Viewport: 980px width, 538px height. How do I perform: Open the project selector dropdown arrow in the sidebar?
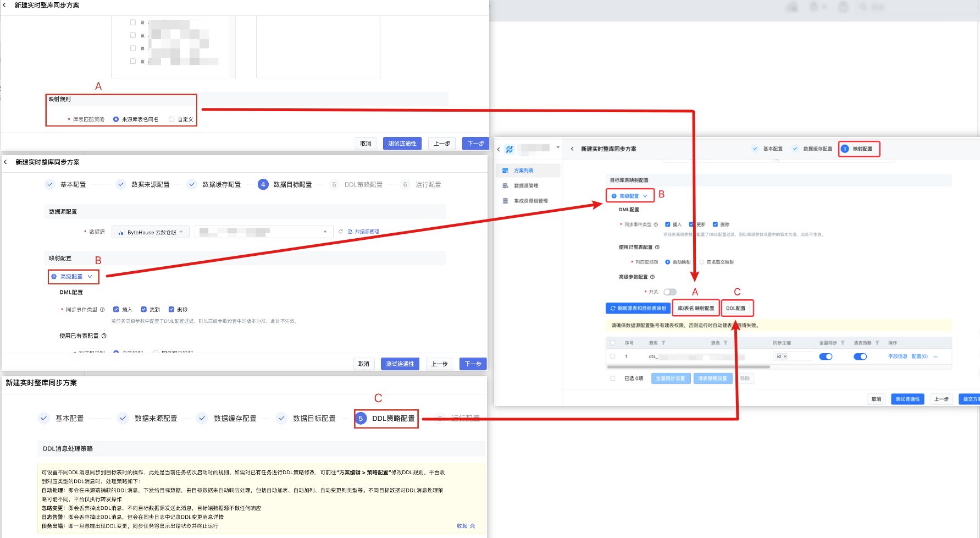tap(558, 147)
